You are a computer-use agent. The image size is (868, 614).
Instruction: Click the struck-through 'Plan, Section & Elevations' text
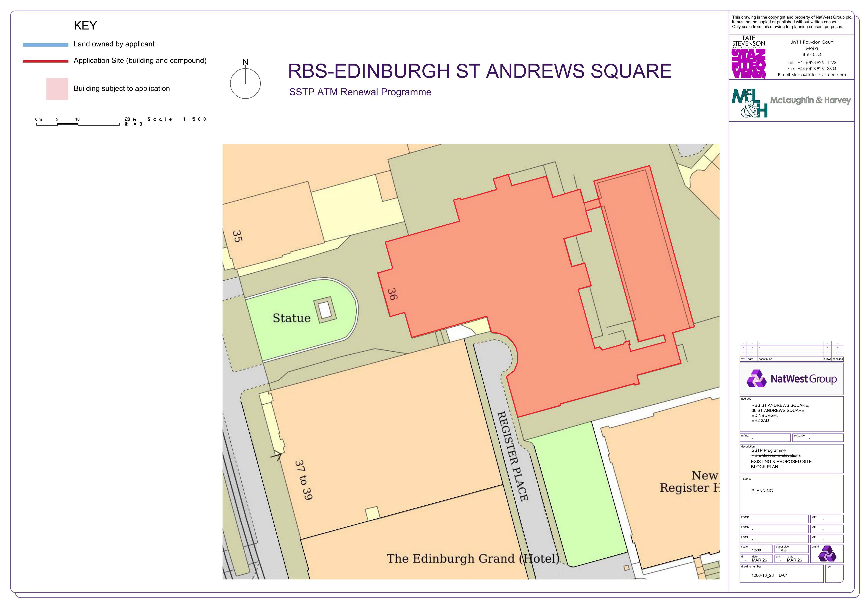coord(776,455)
